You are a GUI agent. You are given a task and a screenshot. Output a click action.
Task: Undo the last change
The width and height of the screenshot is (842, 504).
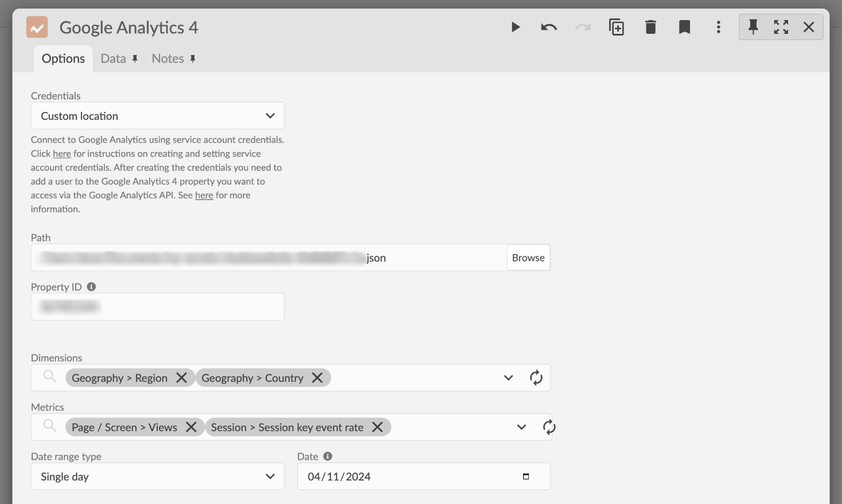click(x=549, y=27)
